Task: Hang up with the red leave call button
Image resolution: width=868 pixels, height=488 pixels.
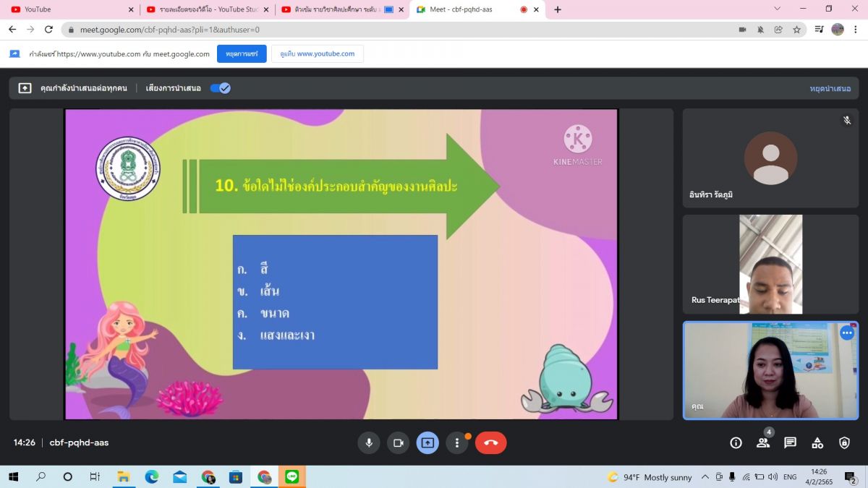Action: [x=490, y=443]
